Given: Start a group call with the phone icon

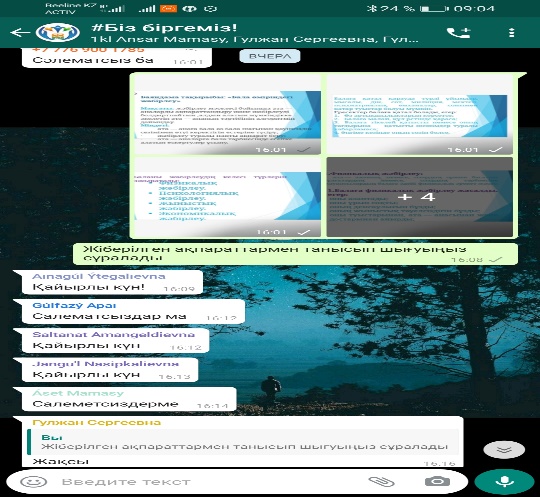Looking at the screenshot, I should click(x=458, y=33).
